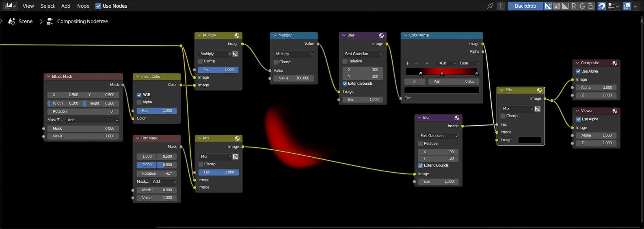Image resolution: width=644 pixels, height=229 pixels.
Task: Toggle include alpha icon on top Multiply node
Action: 235,54
